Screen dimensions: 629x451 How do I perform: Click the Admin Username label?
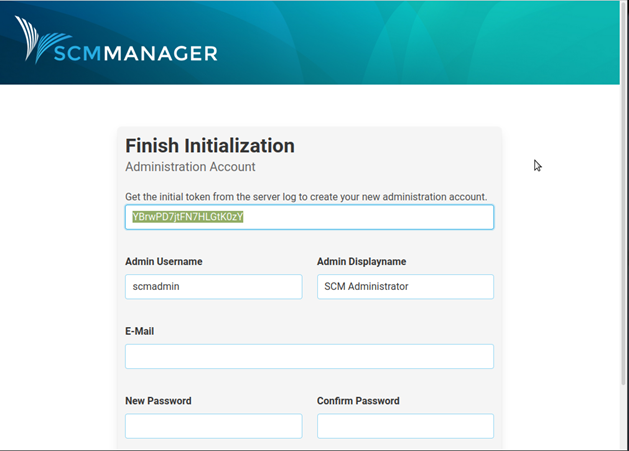[x=164, y=262]
